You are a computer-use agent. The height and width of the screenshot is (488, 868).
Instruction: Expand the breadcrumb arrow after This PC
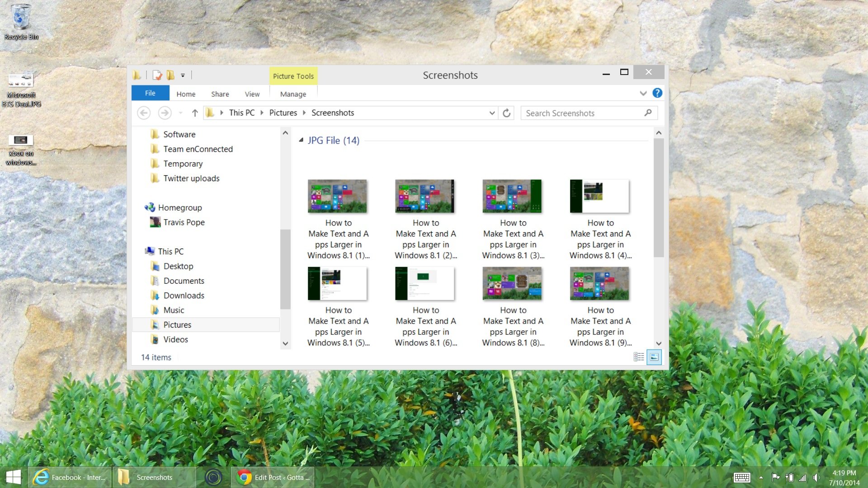(262, 113)
